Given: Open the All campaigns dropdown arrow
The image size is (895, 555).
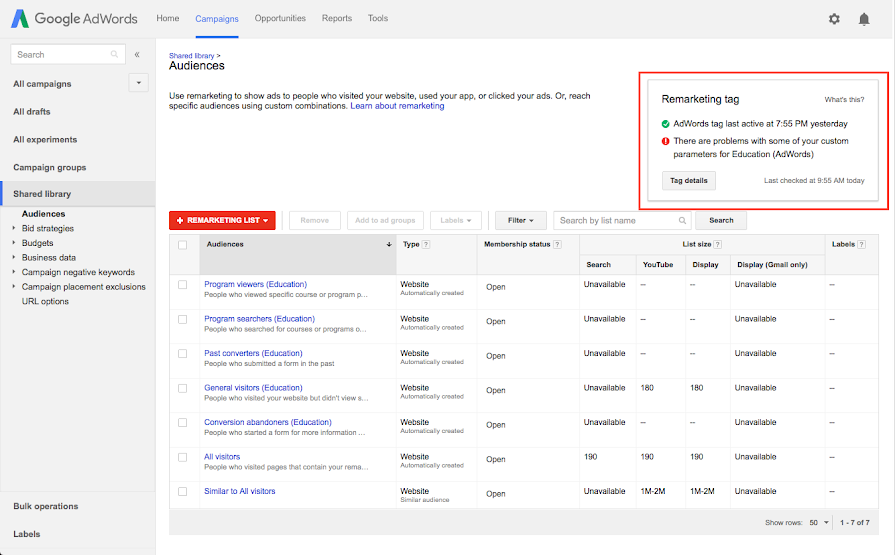Looking at the screenshot, I should coord(139,83).
